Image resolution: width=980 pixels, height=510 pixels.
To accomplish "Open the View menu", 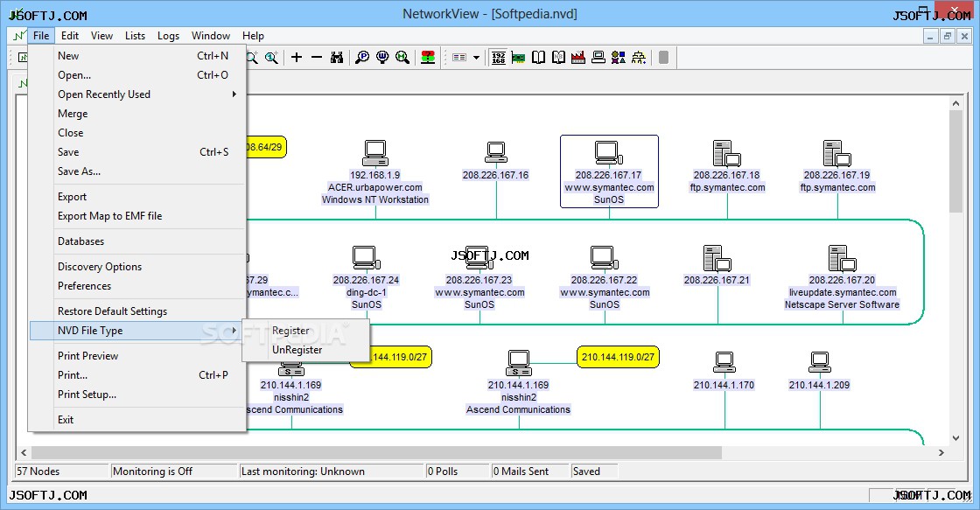I will (101, 36).
